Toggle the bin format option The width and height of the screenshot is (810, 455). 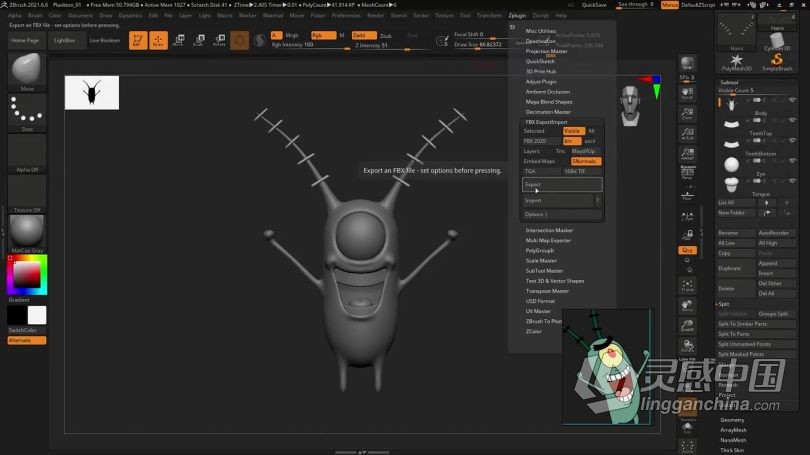[x=572, y=141]
